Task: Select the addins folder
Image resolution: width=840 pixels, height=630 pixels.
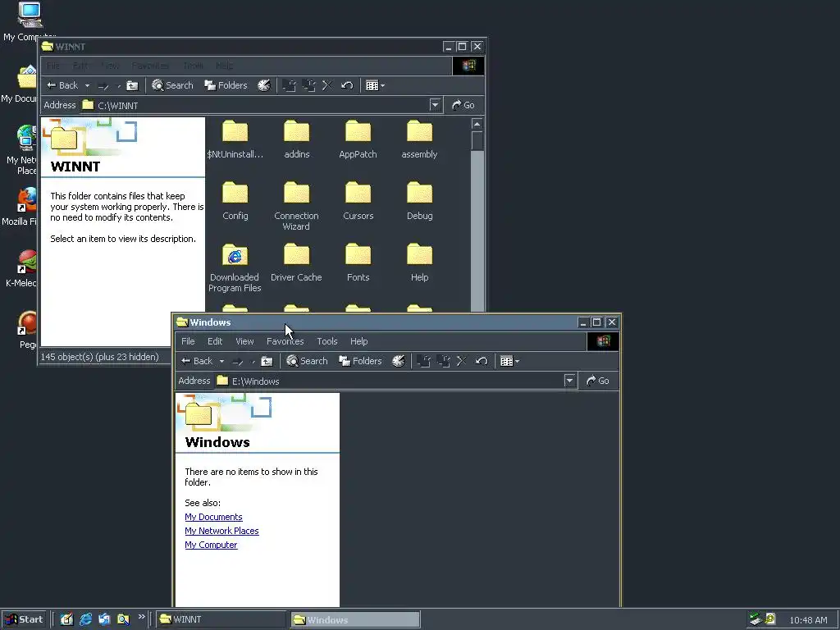Action: (x=297, y=139)
